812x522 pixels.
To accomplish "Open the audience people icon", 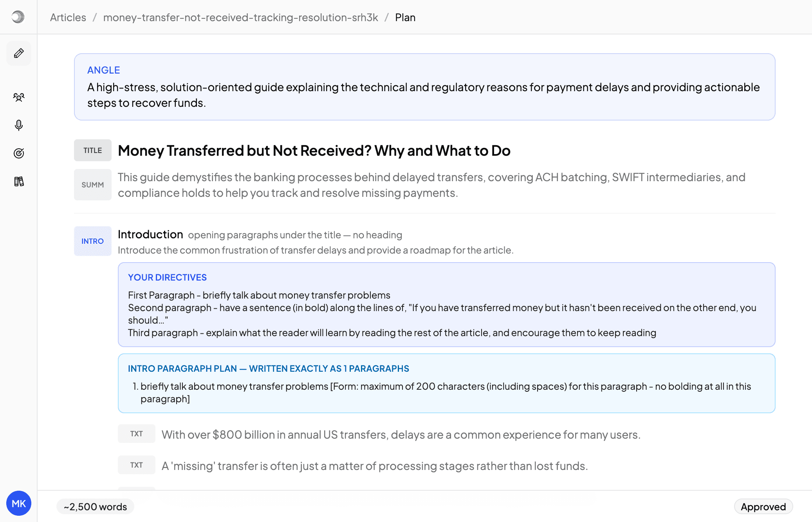I will click(19, 97).
